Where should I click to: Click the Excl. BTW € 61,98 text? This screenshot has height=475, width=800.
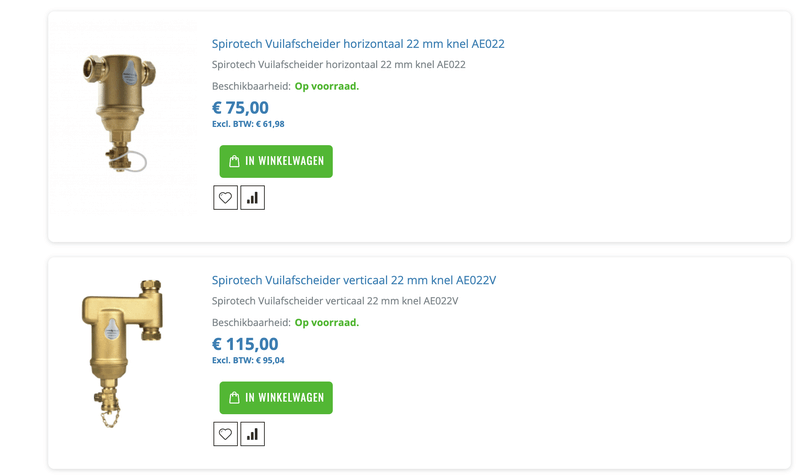tap(248, 124)
